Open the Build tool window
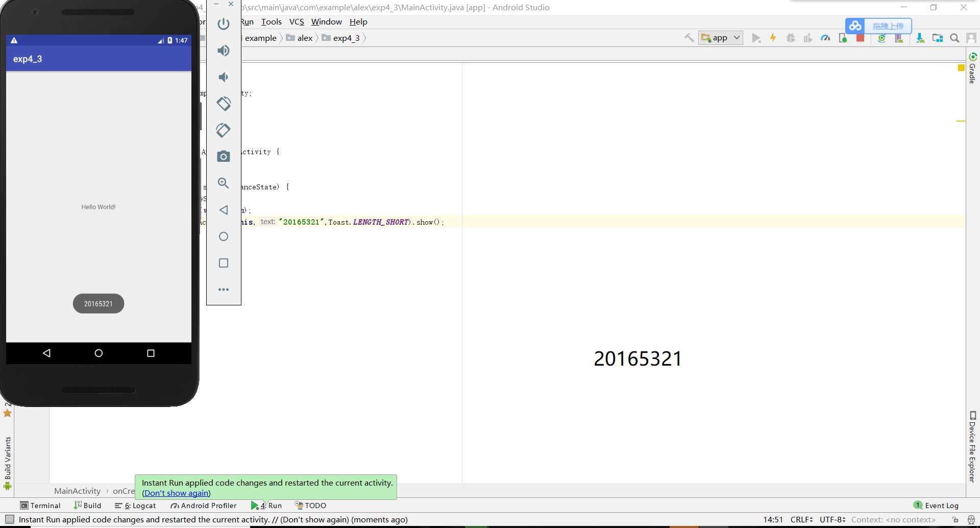The width and height of the screenshot is (980, 528). [87, 506]
